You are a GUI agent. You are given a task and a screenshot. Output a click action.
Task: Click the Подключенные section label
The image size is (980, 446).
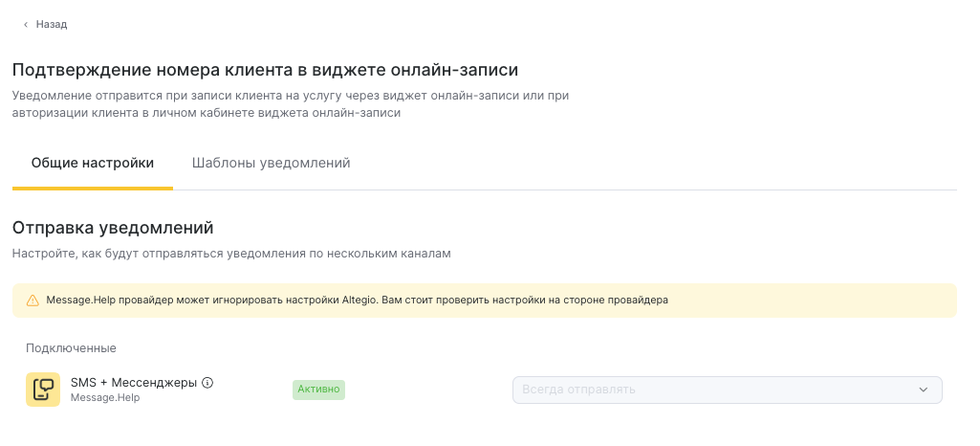coord(71,347)
